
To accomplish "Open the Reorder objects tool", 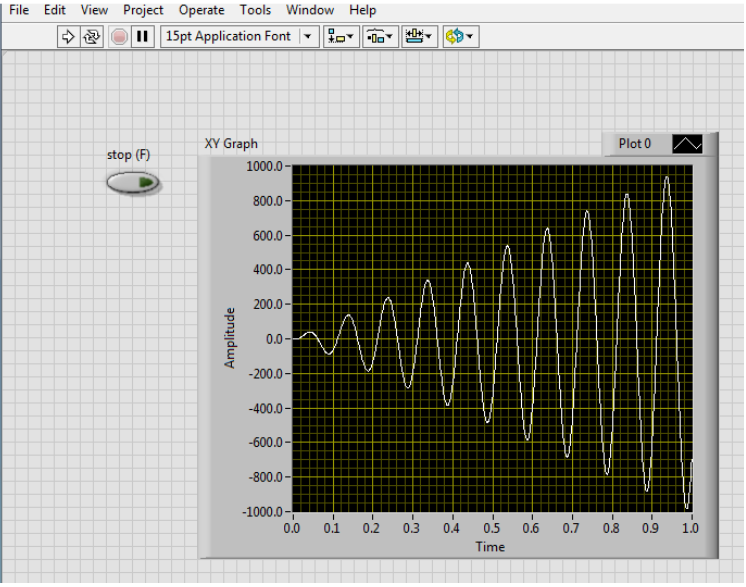I will [460, 37].
